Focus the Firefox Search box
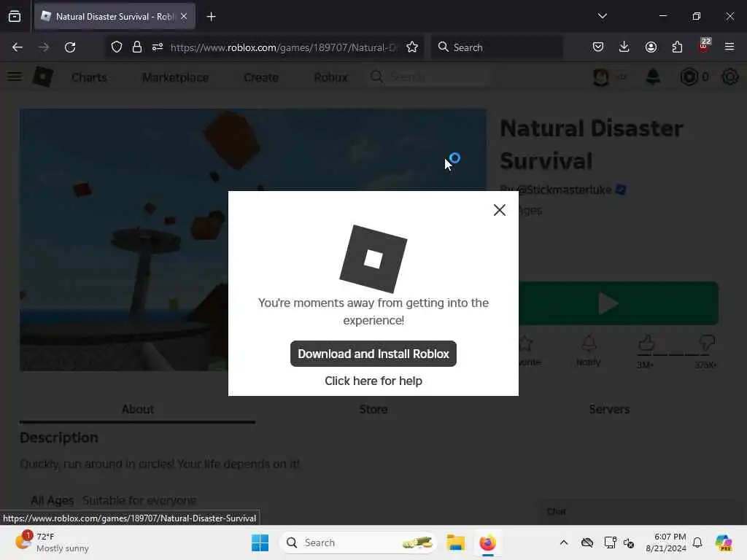This screenshot has width=747, height=560. coord(497,47)
